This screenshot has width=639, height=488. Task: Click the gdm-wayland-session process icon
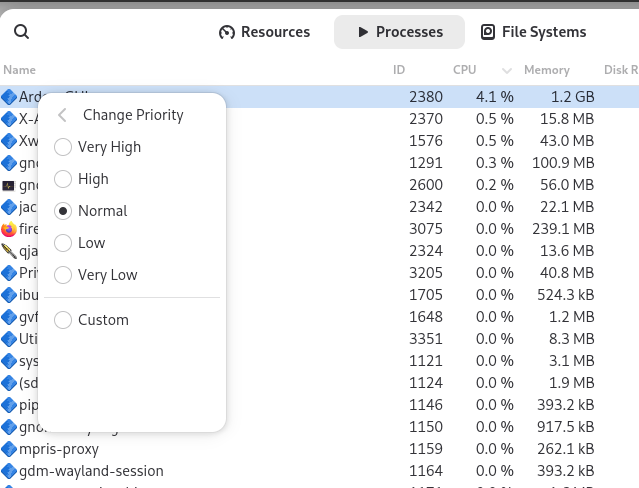[x=9, y=471]
